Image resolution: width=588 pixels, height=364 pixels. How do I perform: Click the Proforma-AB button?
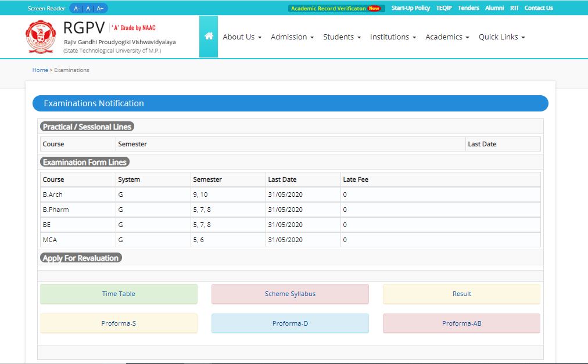[x=461, y=323]
